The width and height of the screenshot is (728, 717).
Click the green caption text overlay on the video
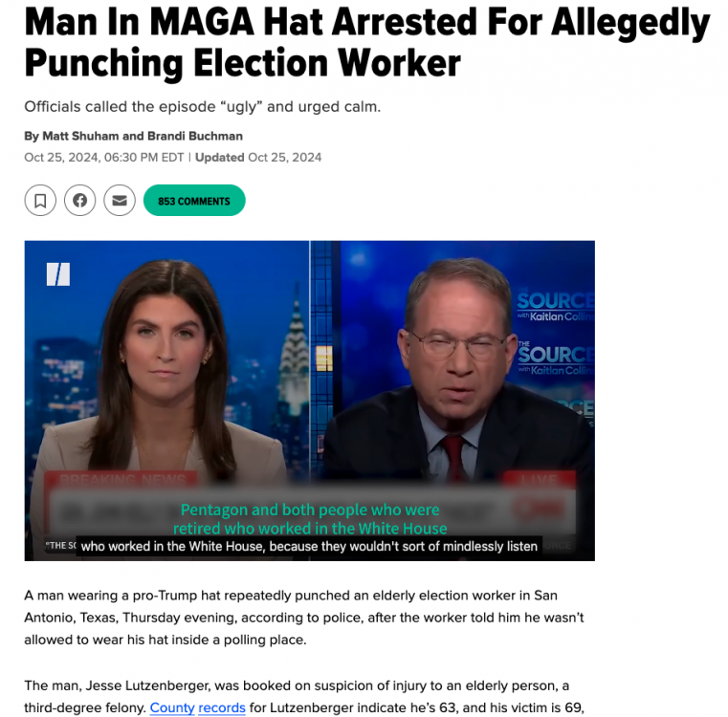point(310,519)
